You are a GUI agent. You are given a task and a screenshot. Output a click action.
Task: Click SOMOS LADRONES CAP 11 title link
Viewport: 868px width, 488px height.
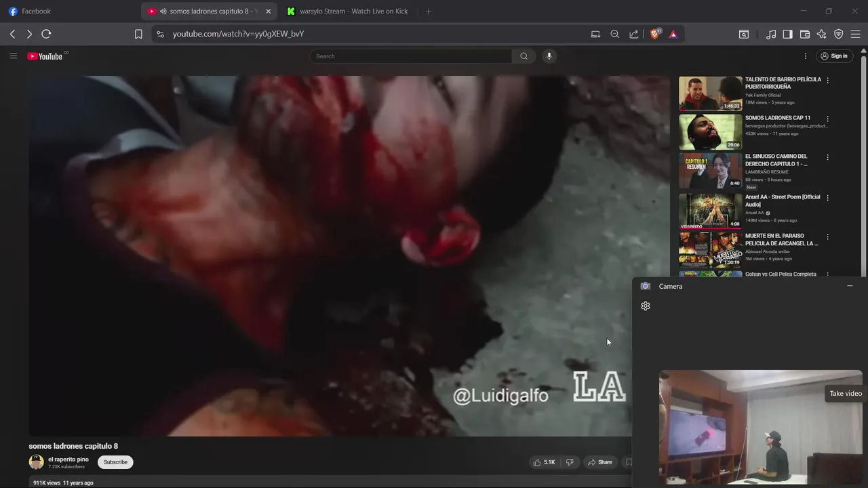pyautogui.click(x=778, y=118)
